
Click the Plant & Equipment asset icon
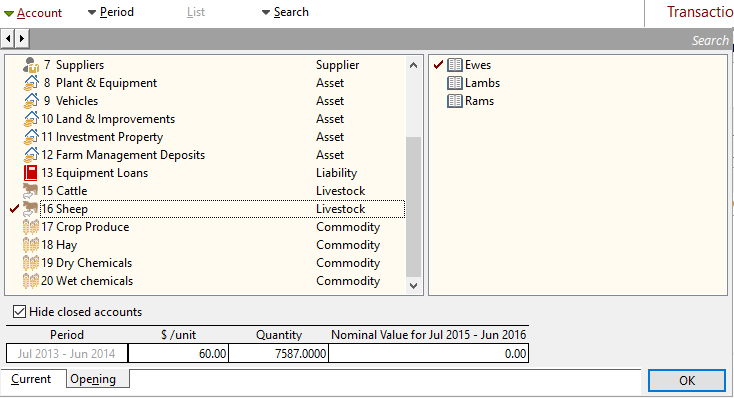click(31, 83)
